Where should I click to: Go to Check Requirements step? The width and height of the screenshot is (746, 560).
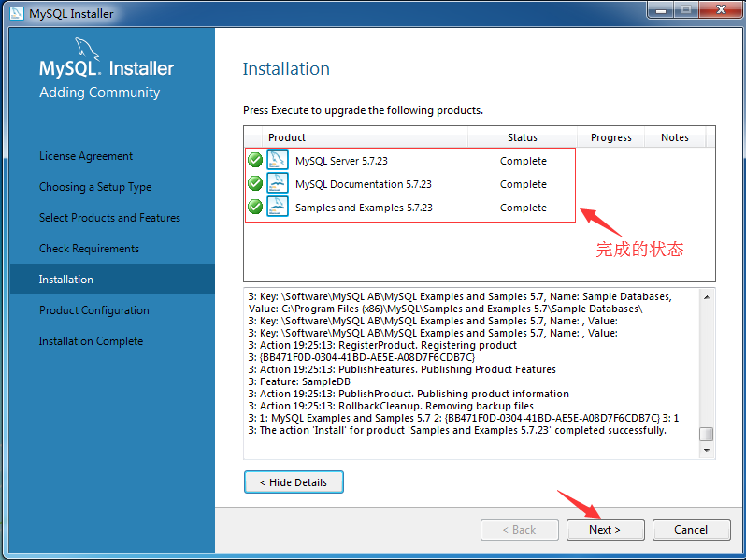pyautogui.click(x=89, y=249)
